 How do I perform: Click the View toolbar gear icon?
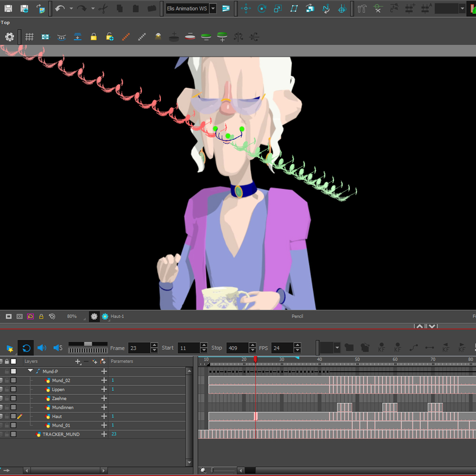coord(10,37)
